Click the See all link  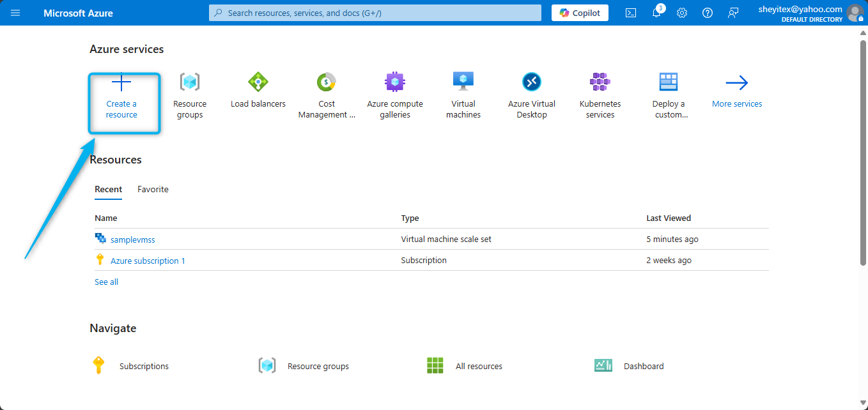pyautogui.click(x=106, y=282)
